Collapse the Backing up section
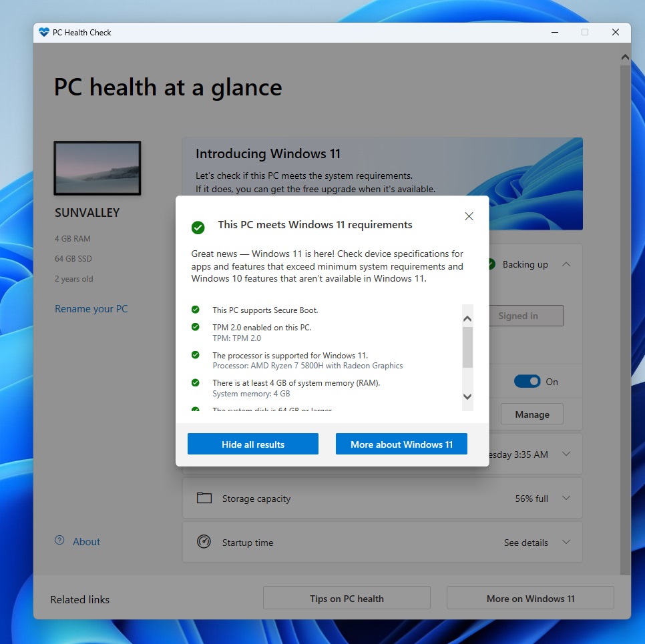The width and height of the screenshot is (645, 644). pyautogui.click(x=566, y=264)
